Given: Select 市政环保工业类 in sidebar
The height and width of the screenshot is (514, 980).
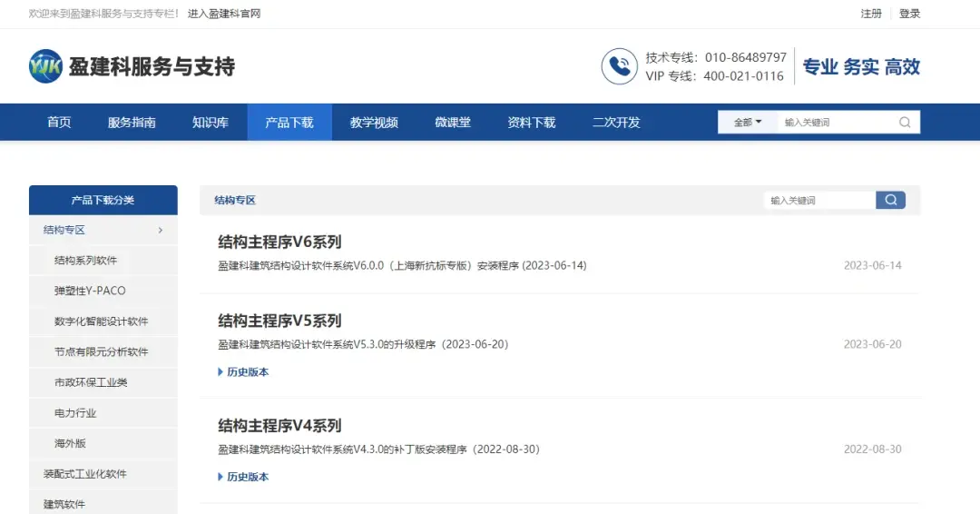Looking at the screenshot, I should 103,382.
